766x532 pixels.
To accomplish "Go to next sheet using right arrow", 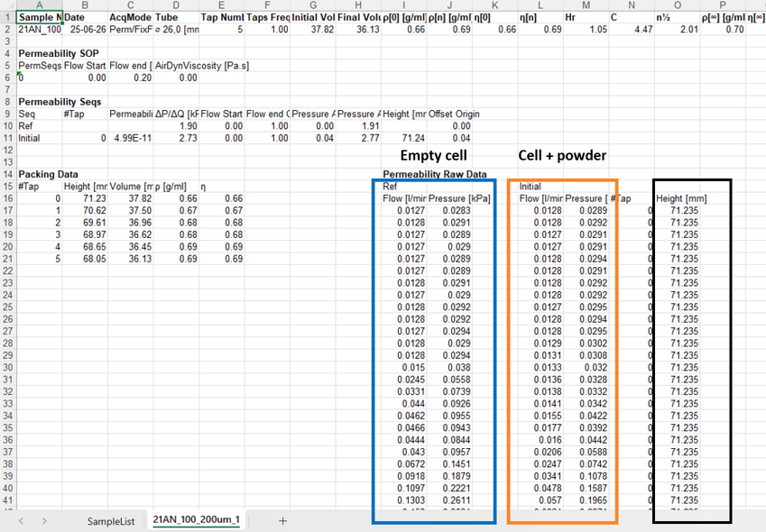I will coord(44,521).
